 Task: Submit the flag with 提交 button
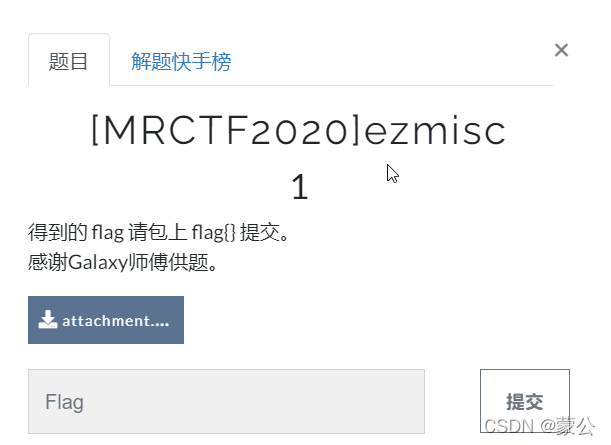(x=524, y=401)
